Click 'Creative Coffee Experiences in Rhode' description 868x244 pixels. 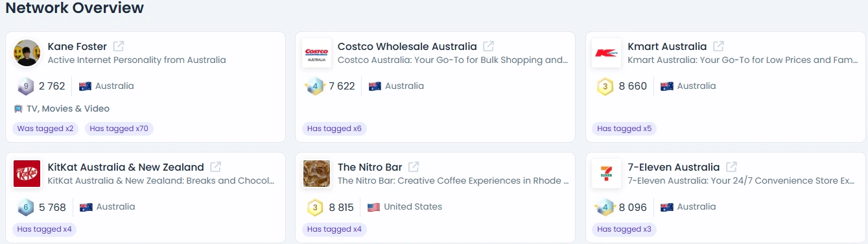tap(453, 181)
